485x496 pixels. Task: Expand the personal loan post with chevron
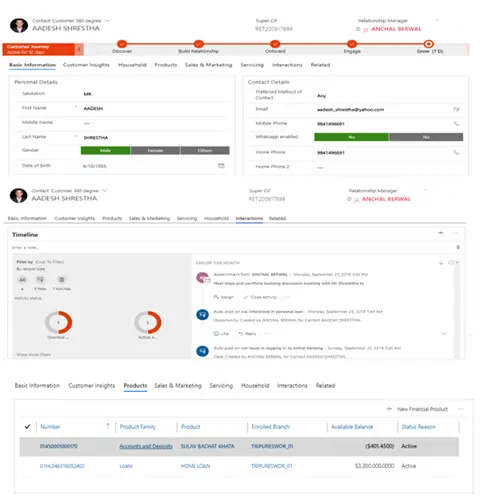pyautogui.click(x=444, y=333)
